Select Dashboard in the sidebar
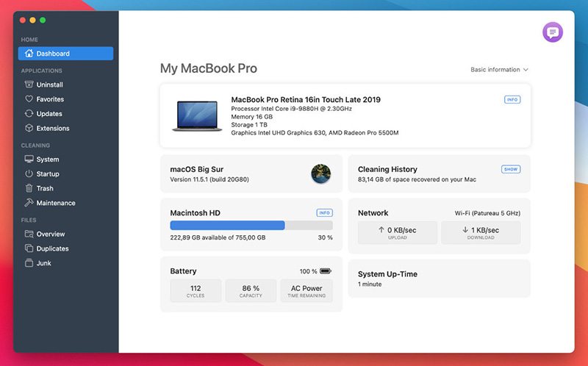Viewport: 588px width, 366px height. coord(65,53)
